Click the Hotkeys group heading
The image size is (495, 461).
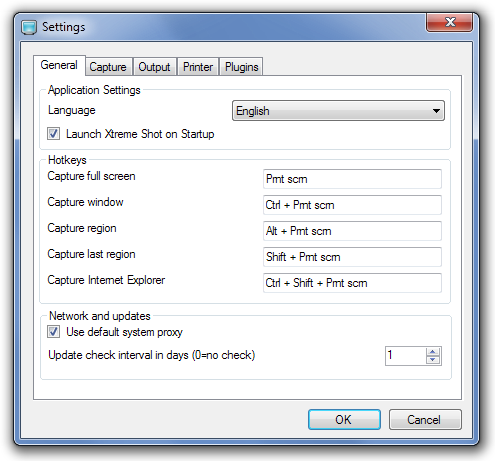67,160
